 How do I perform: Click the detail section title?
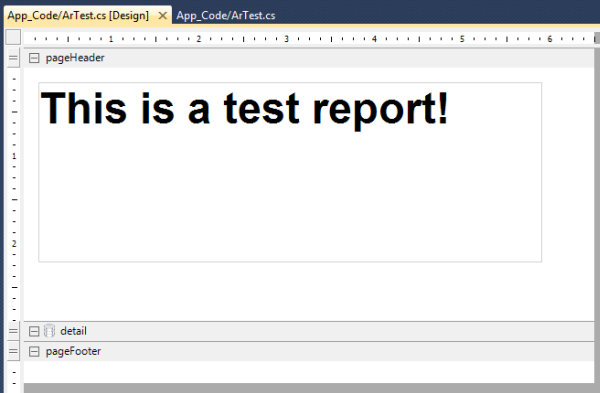click(x=73, y=331)
